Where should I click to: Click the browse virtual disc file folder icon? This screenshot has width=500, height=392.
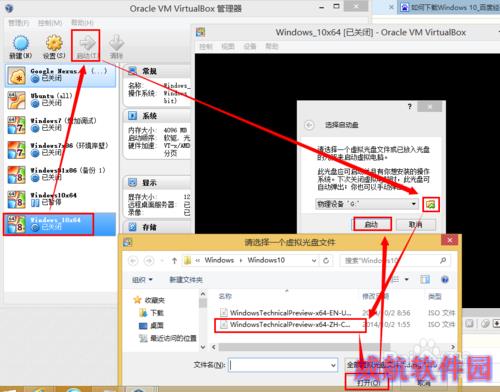pos(431,204)
